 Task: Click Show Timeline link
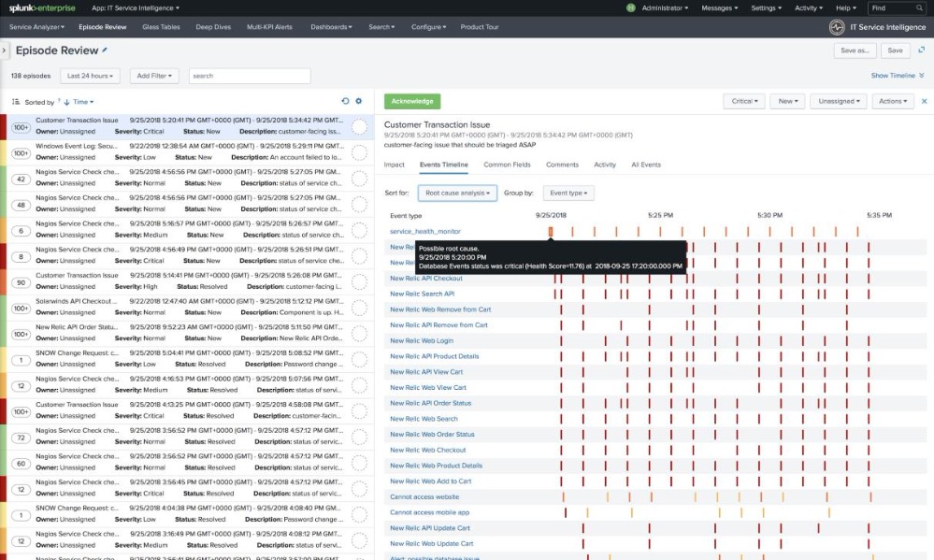[x=897, y=76]
